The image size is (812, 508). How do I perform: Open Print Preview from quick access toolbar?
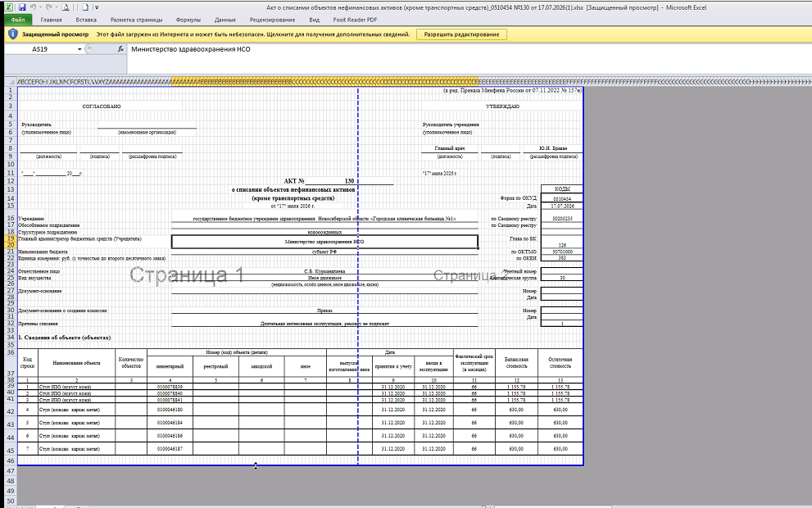[x=66, y=7]
